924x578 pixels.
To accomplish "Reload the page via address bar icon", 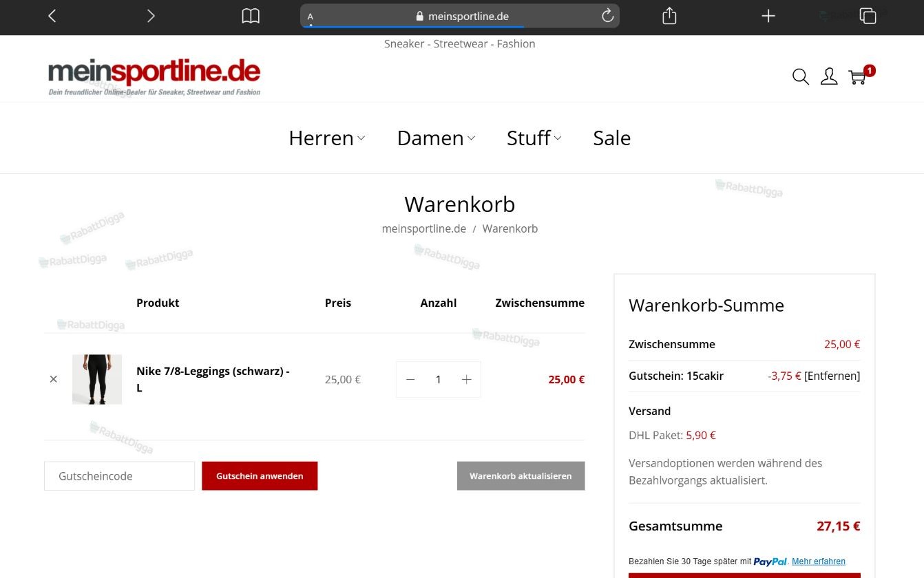I will click(607, 16).
